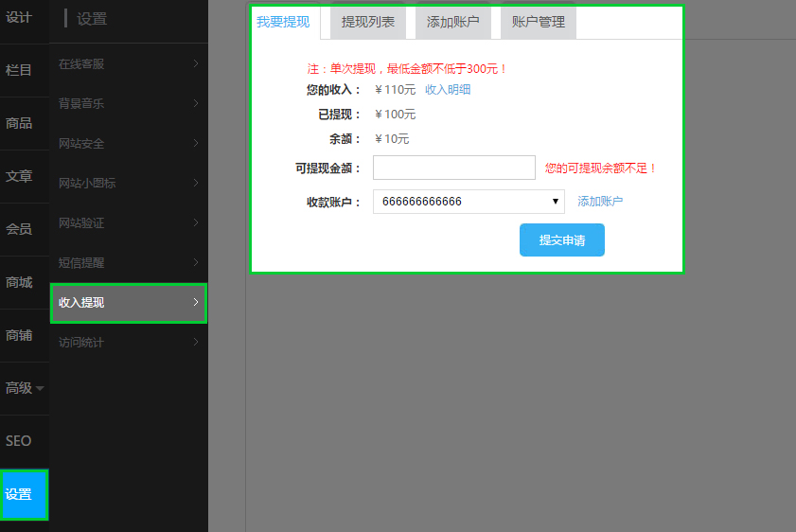796x532 pixels.
Task: Go to the SEO sidebar section
Action: click(19, 441)
